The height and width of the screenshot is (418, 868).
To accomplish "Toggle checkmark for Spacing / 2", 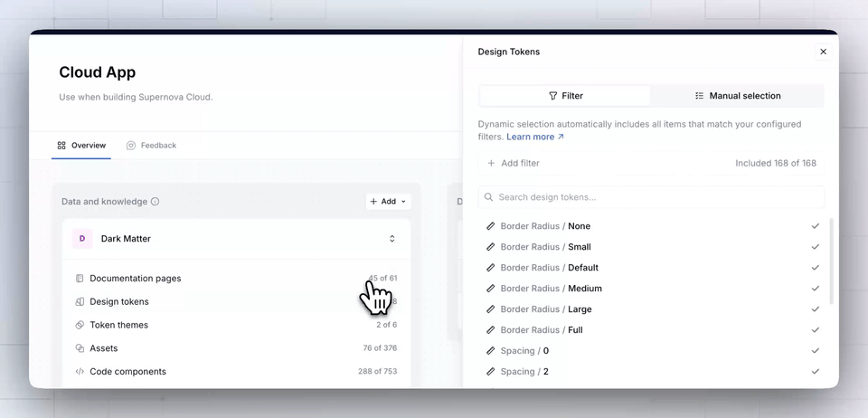I will [815, 372].
